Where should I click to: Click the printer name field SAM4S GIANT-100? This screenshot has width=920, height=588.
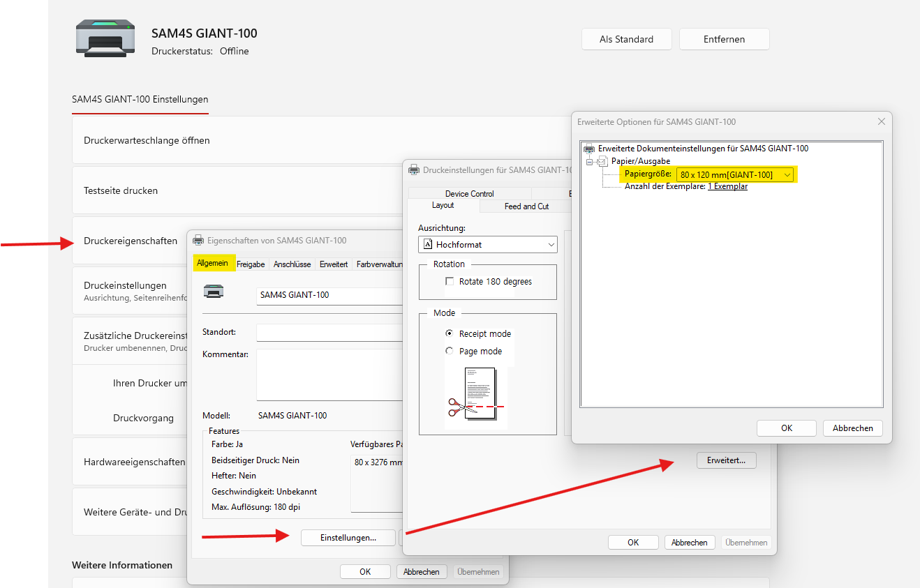pyautogui.click(x=329, y=295)
